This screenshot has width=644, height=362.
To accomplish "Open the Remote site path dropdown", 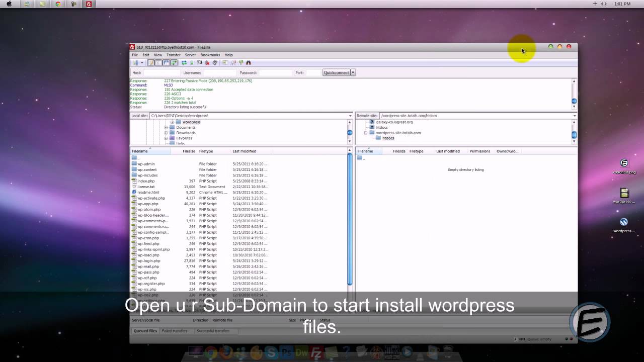I will [x=574, y=116].
